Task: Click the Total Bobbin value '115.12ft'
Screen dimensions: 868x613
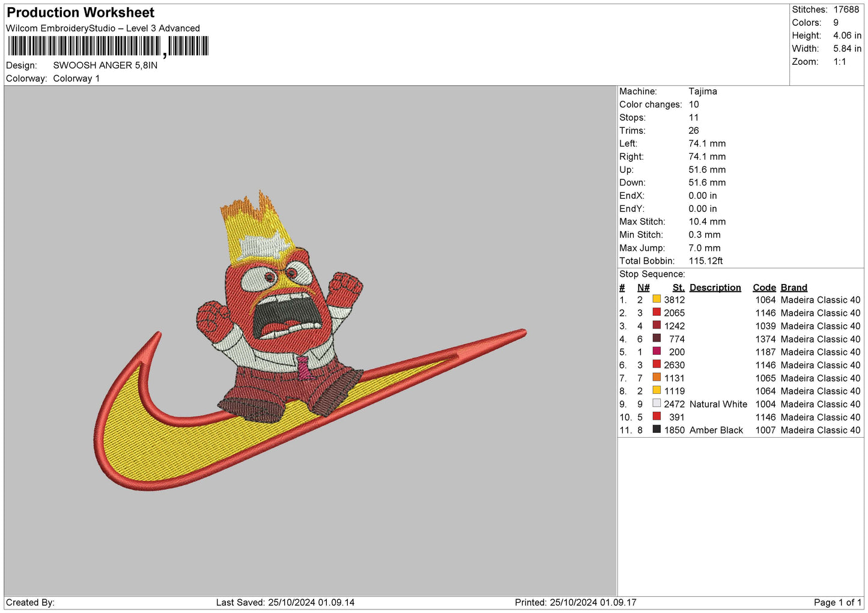Action: (x=706, y=261)
